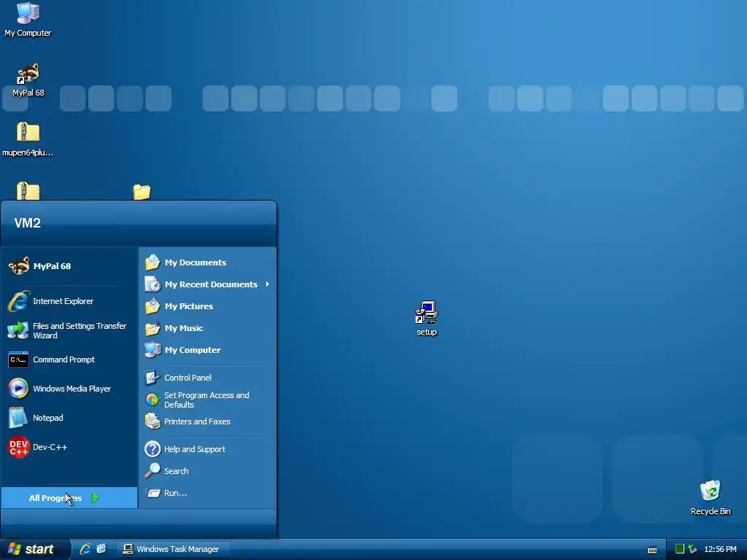Select the Recycle Bin icon
The image size is (747, 560).
[x=711, y=497]
